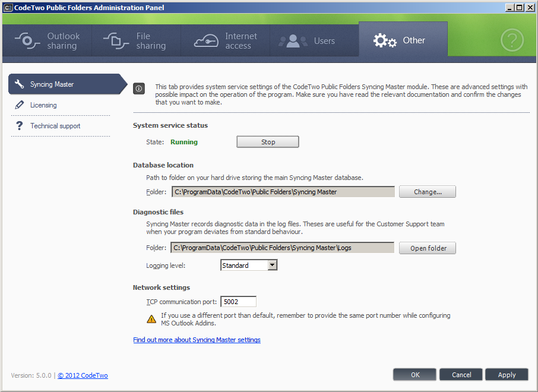The image size is (538, 392).
Task: Stop the system service
Action: tap(268, 142)
